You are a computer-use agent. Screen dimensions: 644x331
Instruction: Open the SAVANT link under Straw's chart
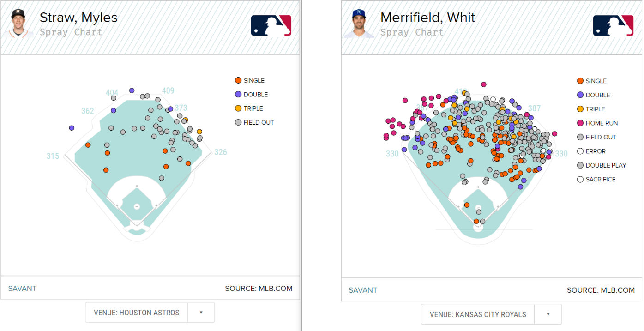click(22, 289)
